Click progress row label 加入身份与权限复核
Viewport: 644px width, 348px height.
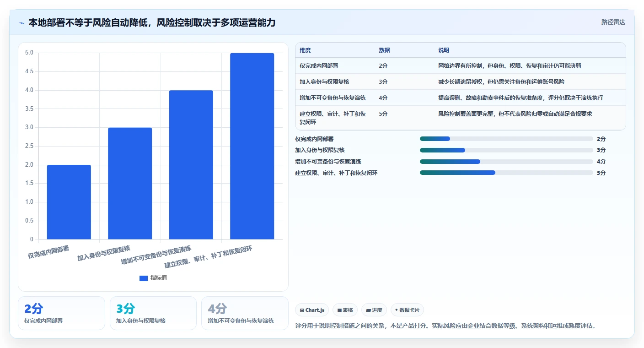pos(320,150)
